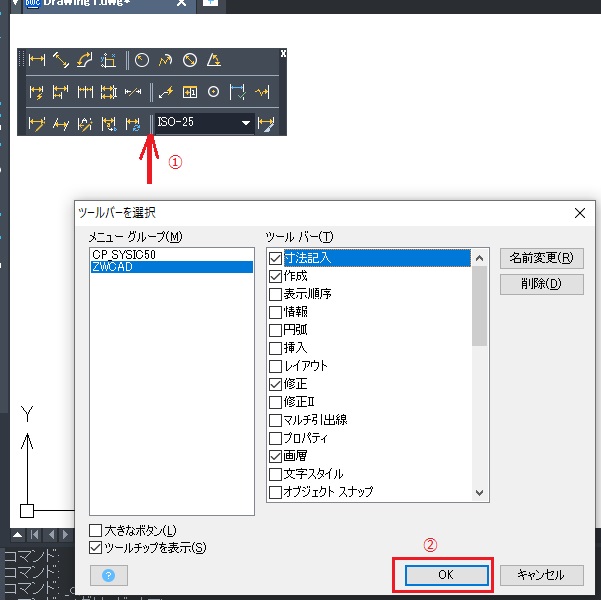The width and height of the screenshot is (601, 600).
Task: Open the dimension Inspection tool
Action: [x=238, y=92]
